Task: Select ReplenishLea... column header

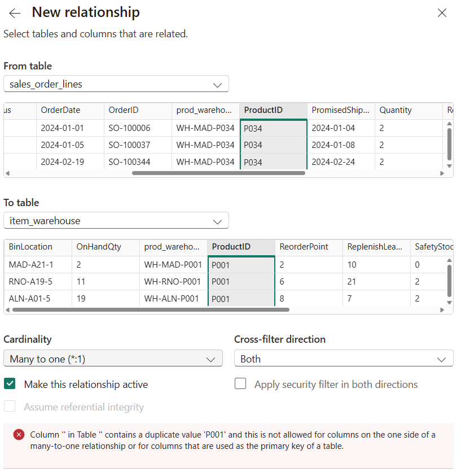Action: coord(376,247)
